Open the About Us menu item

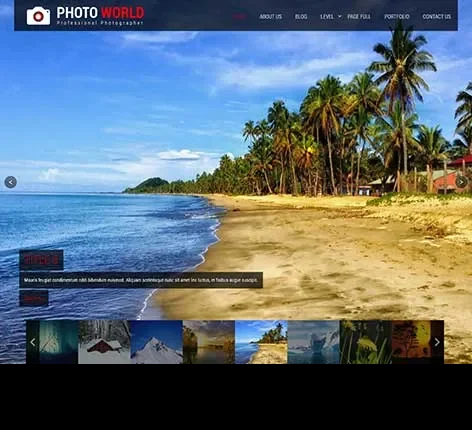(271, 16)
